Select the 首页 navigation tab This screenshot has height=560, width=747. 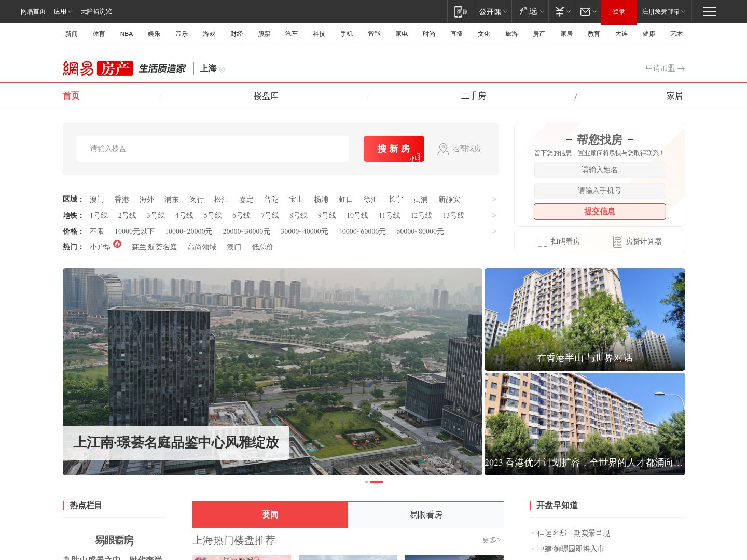(71, 96)
